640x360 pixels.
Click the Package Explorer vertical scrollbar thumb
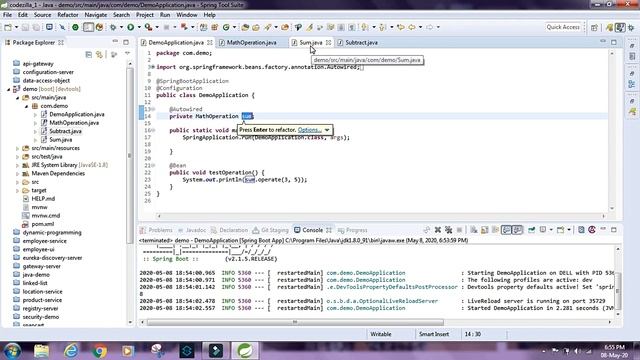tap(130, 155)
